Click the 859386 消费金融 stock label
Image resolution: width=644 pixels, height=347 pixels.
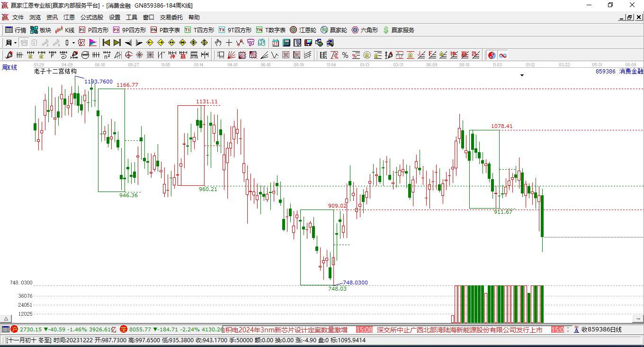619,71
